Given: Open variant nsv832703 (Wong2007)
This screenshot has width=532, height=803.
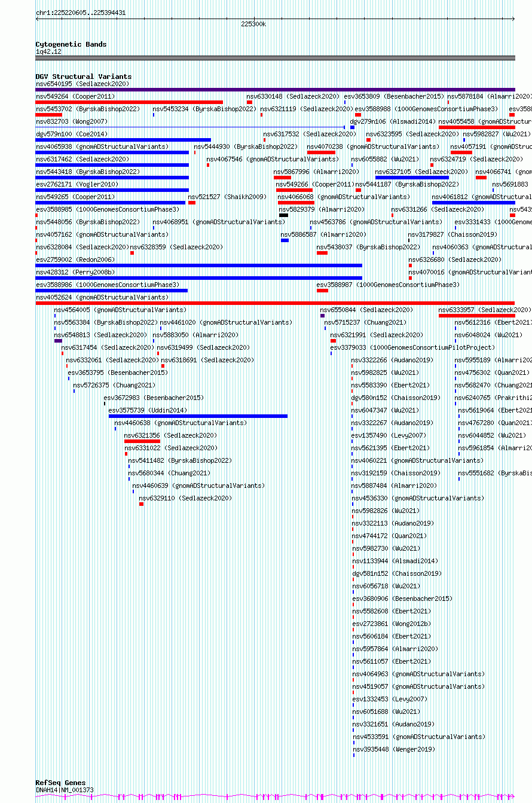Looking at the screenshot, I should (72, 121).
